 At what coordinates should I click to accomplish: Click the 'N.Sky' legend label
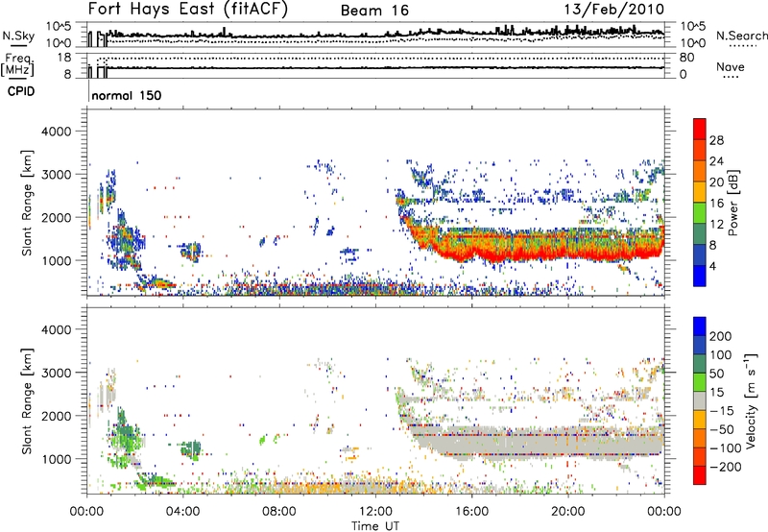point(18,36)
